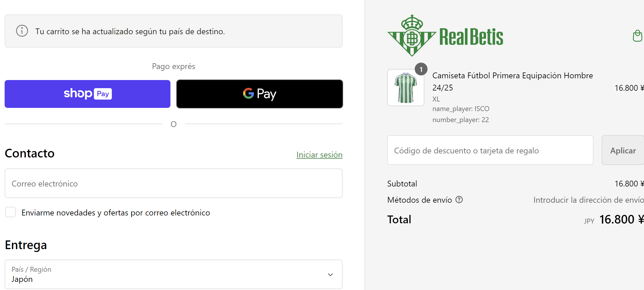Open shipping methods help question icon

pyautogui.click(x=459, y=200)
